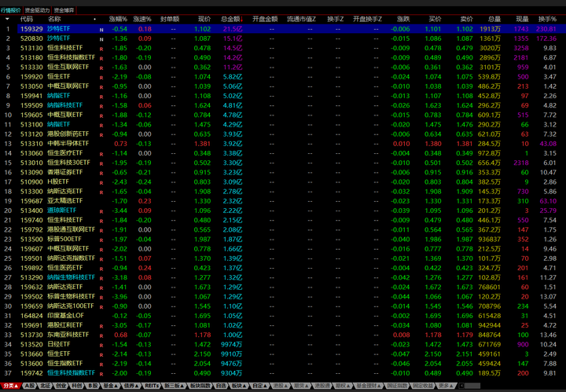Switch to 北证 bottom tab
Viewport: 566px width, 392px height.
click(x=46, y=386)
